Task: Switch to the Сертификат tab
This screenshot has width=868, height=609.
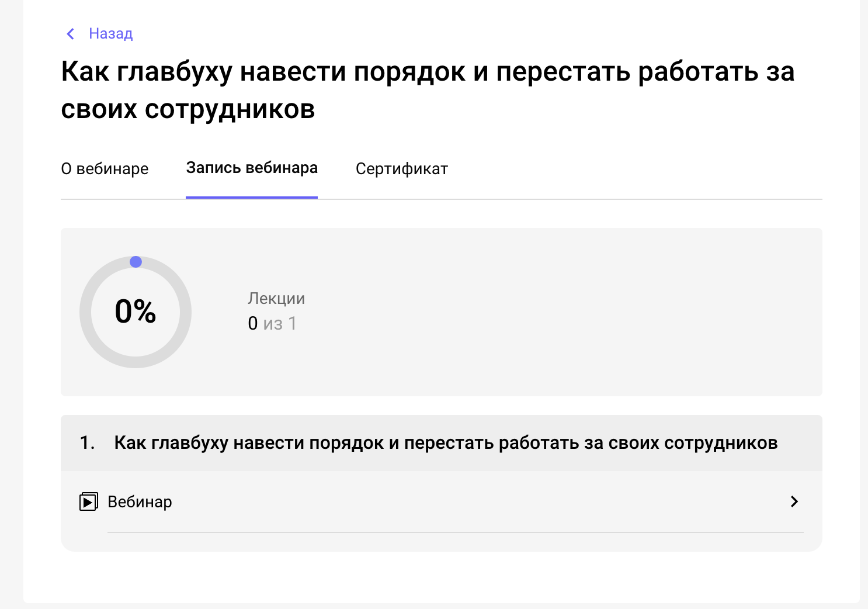Action: [402, 169]
